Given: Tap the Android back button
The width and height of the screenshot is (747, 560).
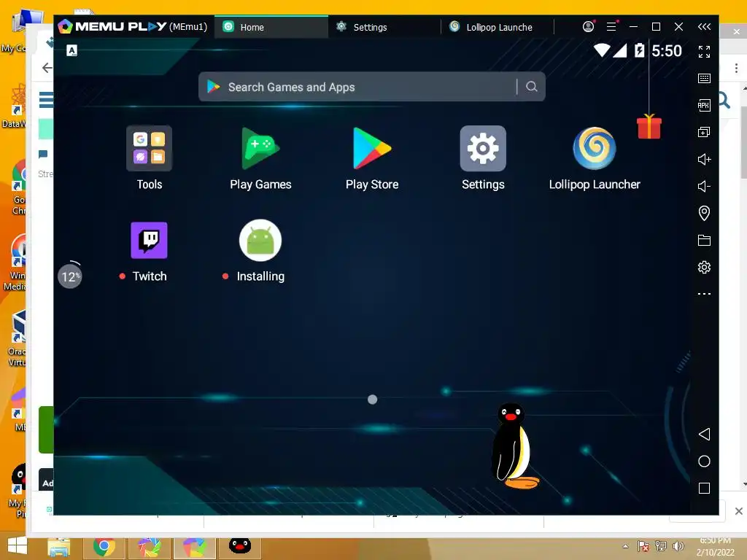Looking at the screenshot, I should 704,434.
